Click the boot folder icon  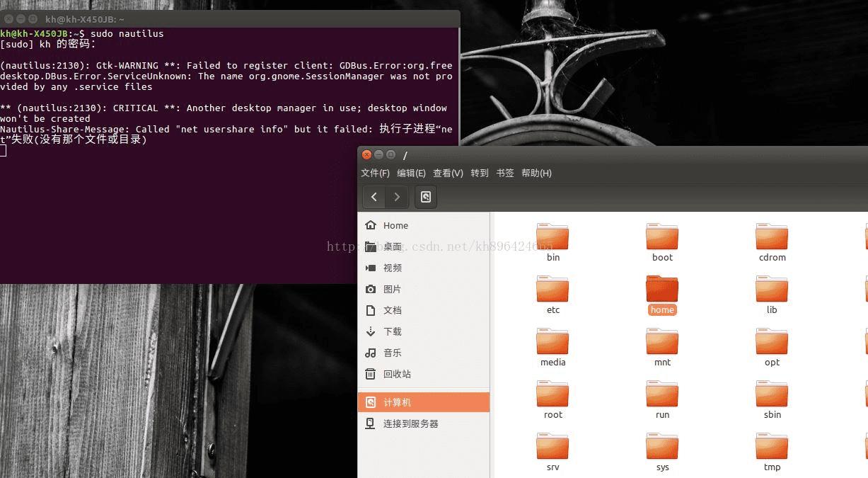[x=662, y=237]
